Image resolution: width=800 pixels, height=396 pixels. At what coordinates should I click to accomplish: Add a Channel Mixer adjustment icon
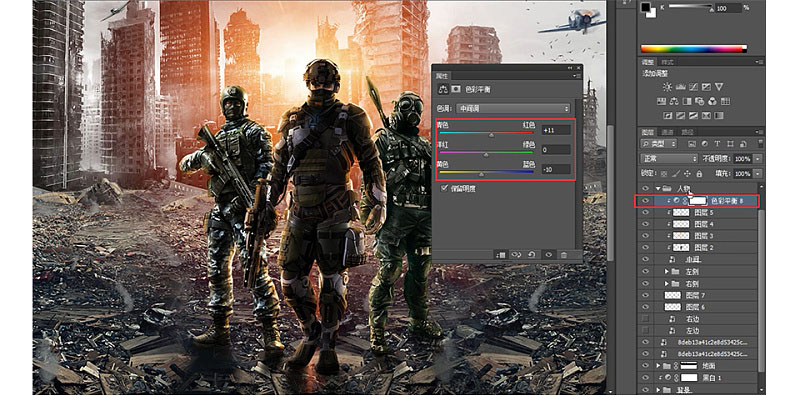[713, 102]
